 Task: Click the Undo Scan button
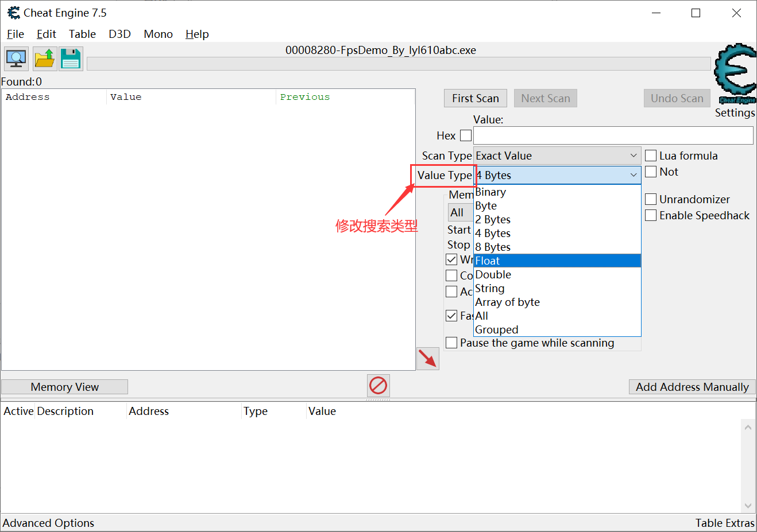[x=677, y=98]
